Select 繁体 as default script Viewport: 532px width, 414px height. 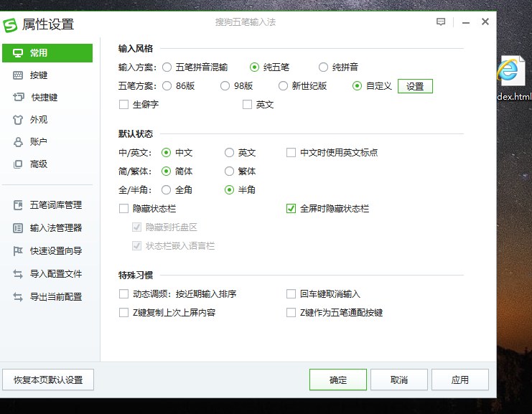click(229, 171)
